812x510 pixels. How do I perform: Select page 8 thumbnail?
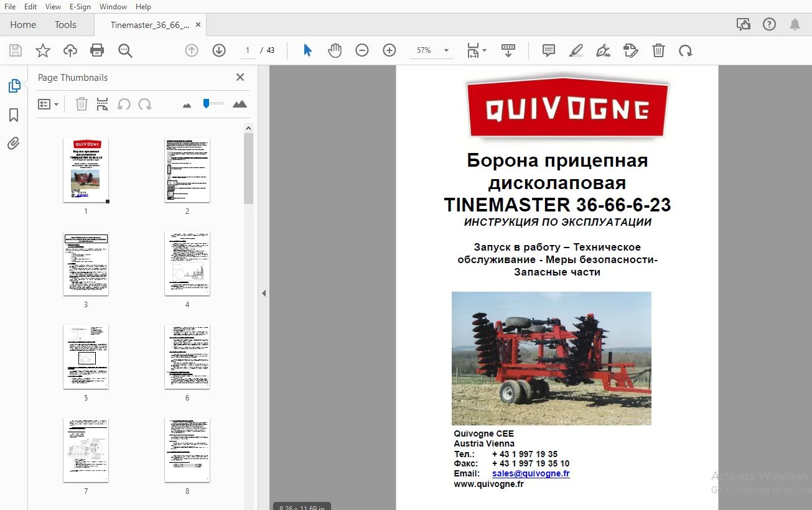[187, 450]
